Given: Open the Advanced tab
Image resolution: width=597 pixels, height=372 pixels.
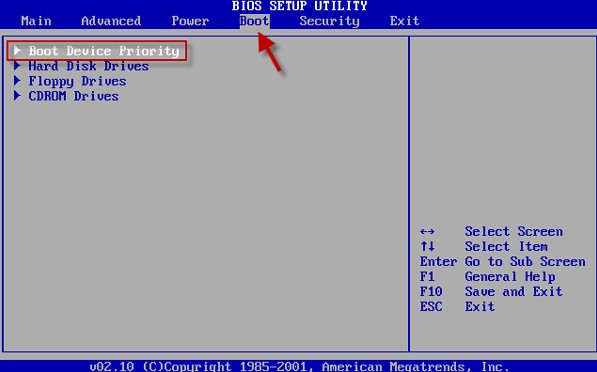Looking at the screenshot, I should click(111, 21).
